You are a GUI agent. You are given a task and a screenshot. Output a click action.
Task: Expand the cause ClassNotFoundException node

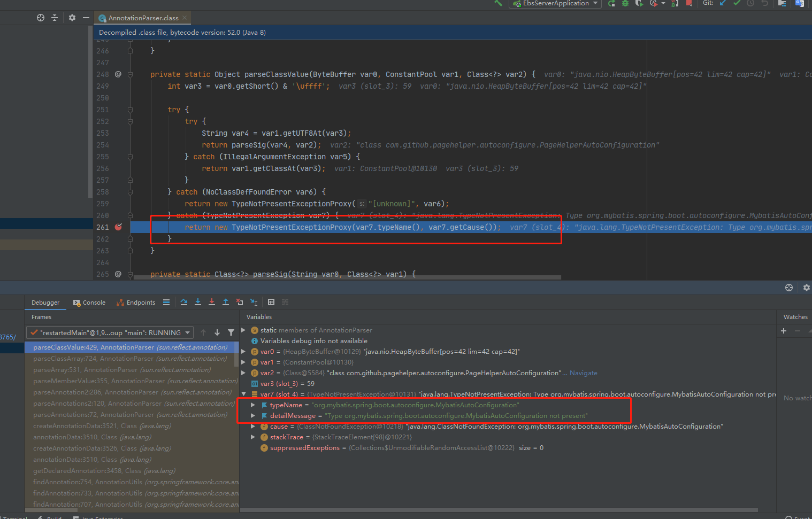tap(253, 427)
